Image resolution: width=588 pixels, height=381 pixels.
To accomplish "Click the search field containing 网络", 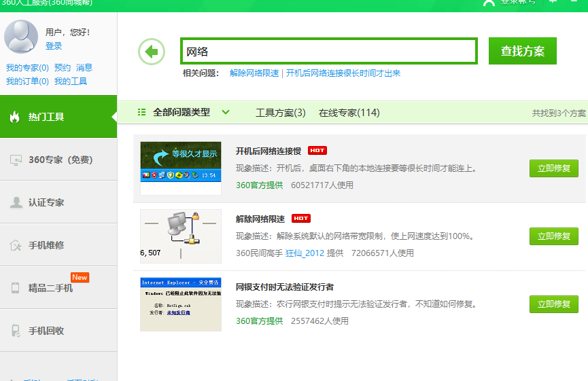I will tap(329, 52).
